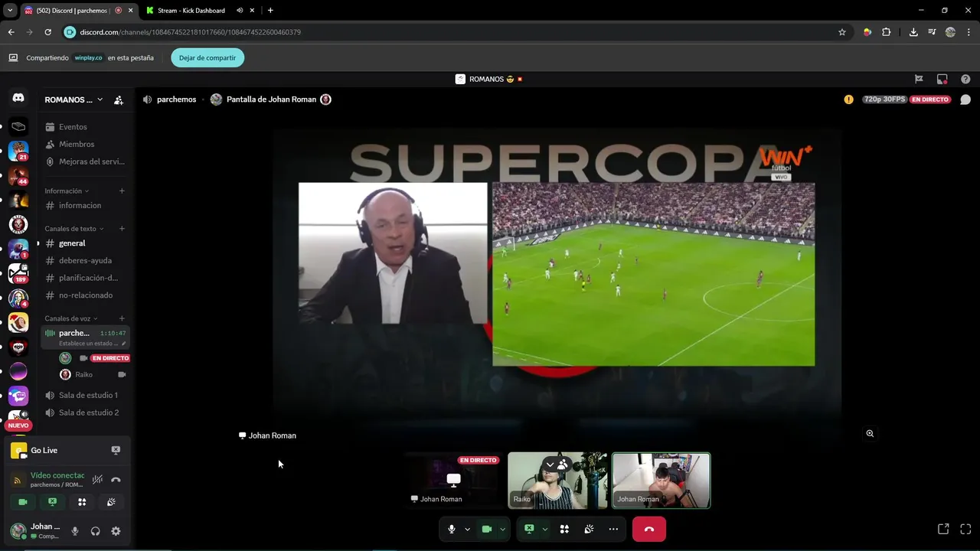Screen dimensions: 980x551
Task: Add a channel to Canales de voz
Action: [122, 318]
